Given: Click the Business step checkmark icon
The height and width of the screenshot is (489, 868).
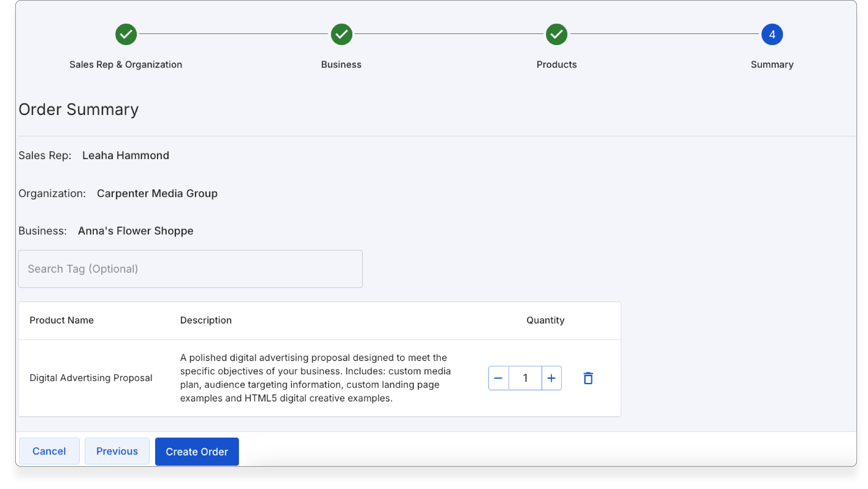Looking at the screenshot, I should tap(341, 34).
